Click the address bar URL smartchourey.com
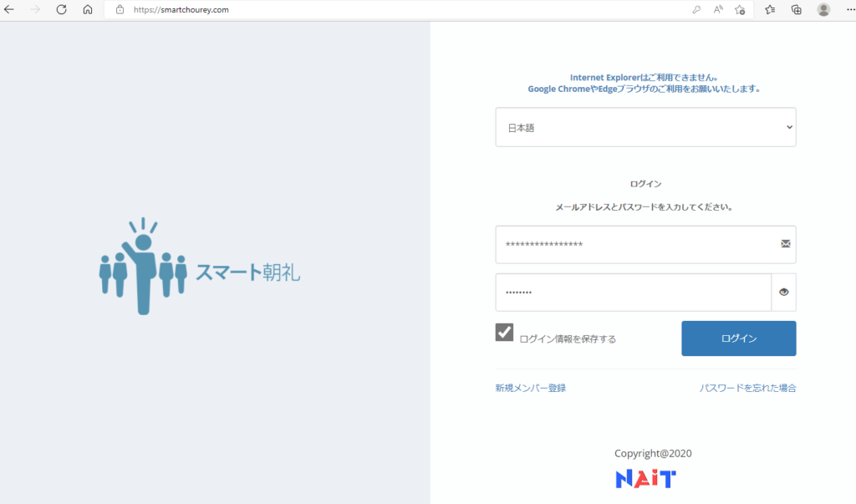 (x=181, y=10)
